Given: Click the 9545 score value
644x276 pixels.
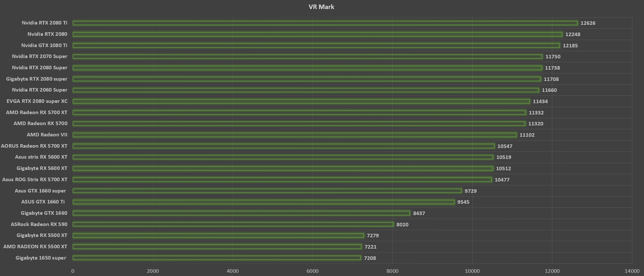Looking at the screenshot, I should tap(463, 202).
